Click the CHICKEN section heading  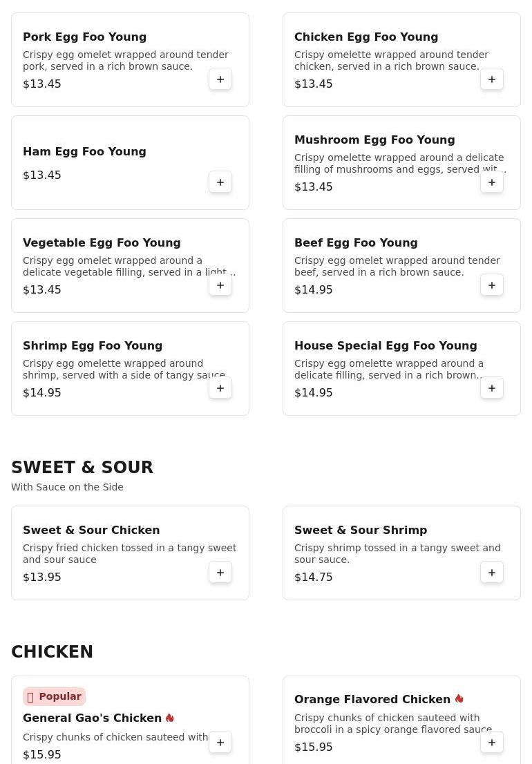click(52, 652)
